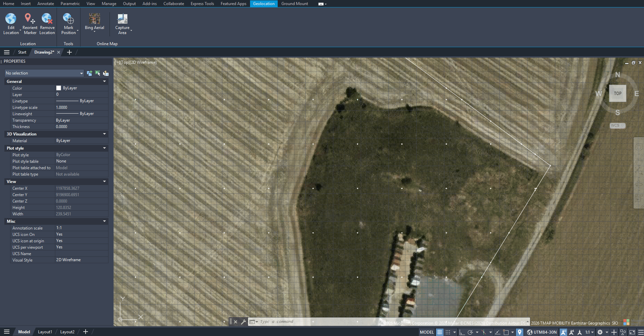Image resolution: width=644 pixels, height=336 pixels.
Task: Click the Quick Select icon in Properties
Action: point(105,73)
